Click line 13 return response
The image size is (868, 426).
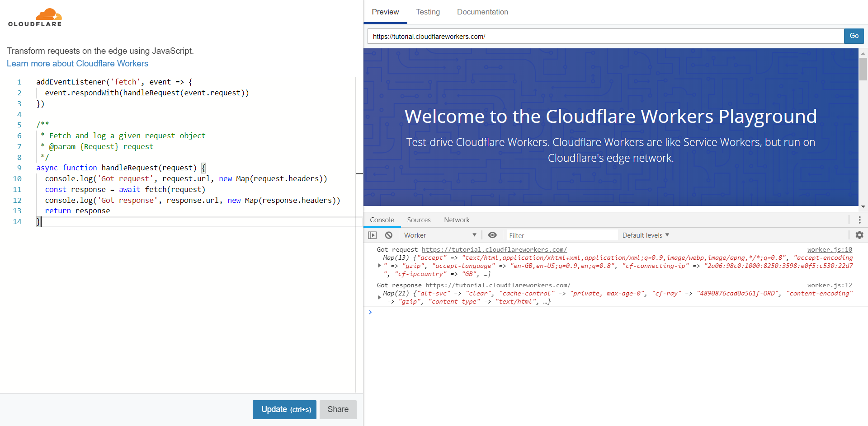77,211
